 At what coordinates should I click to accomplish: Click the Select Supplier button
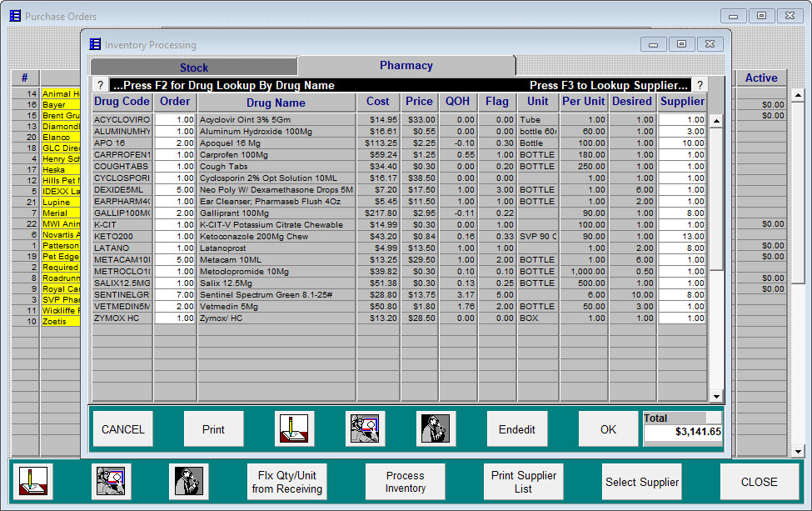click(x=641, y=482)
